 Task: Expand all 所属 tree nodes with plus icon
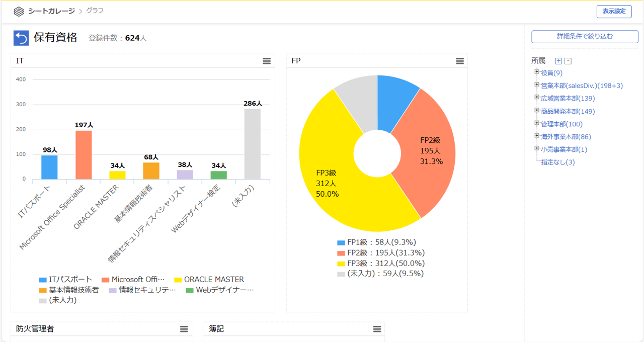[x=558, y=61]
